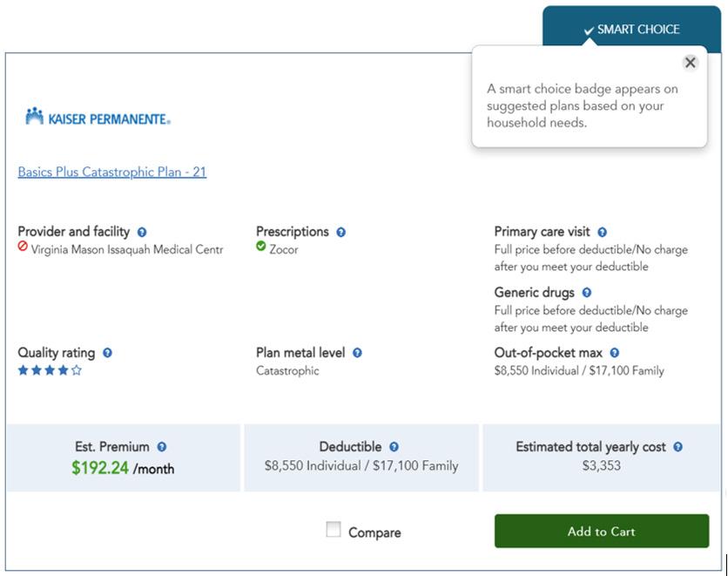Click help icon beside Prescriptions label
Image resolution: width=728 pixels, height=576 pixels.
(341, 233)
